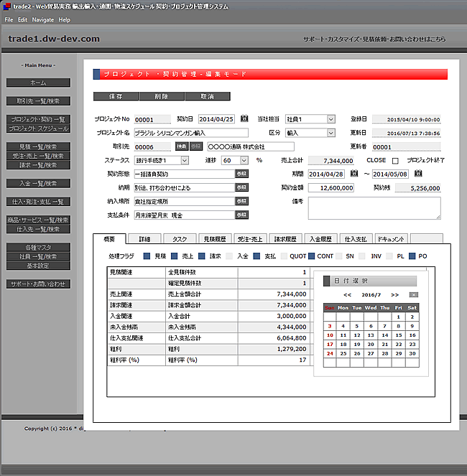467x476 pixels.
Task: Go to next month in calendar
Action: pyautogui.click(x=394, y=295)
